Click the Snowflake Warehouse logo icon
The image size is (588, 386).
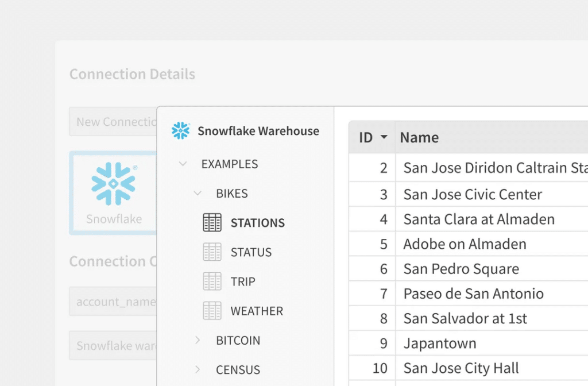click(181, 130)
